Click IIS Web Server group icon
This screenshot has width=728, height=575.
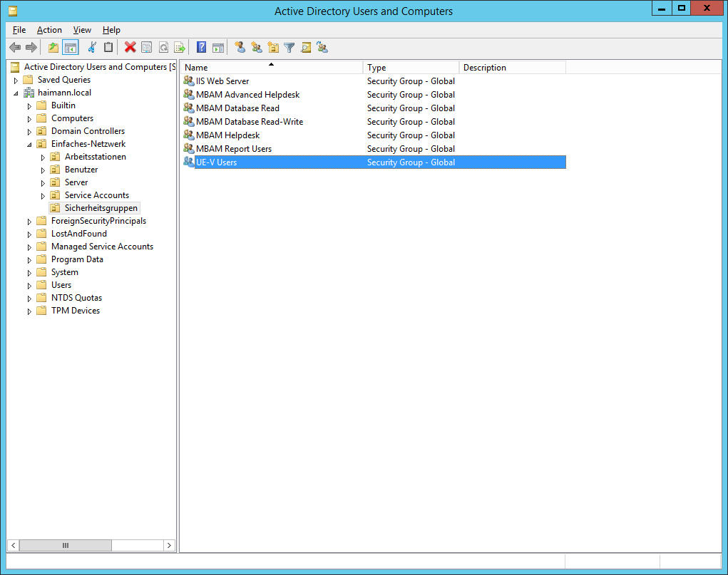click(188, 81)
